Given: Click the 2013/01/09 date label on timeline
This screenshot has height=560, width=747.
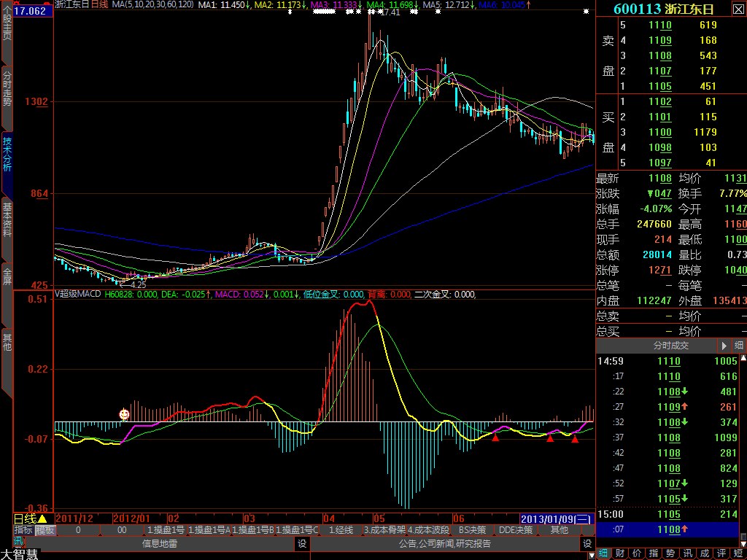Looking at the screenshot, I should click(547, 519).
